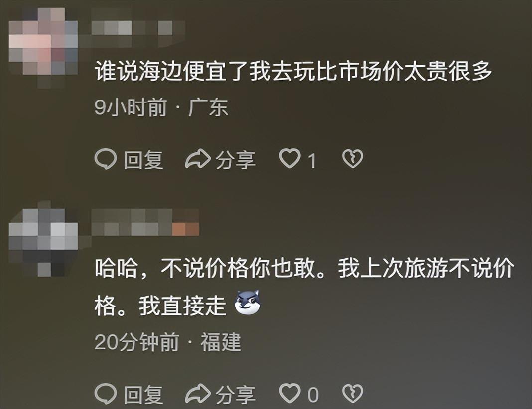Like the 福建 comment with the heart icon
This screenshot has height=409, width=532.
point(290,394)
